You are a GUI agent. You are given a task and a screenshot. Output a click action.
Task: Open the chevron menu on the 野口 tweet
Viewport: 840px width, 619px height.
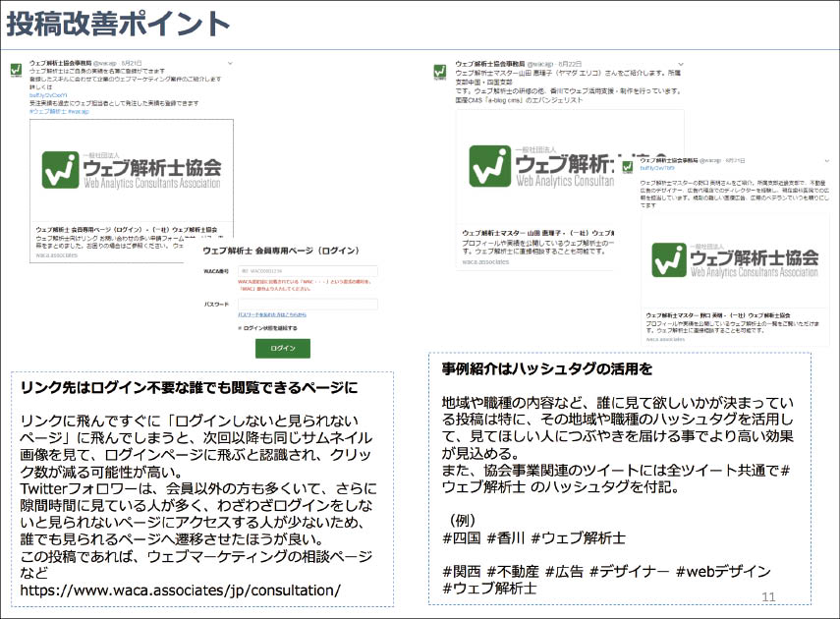click(x=826, y=161)
